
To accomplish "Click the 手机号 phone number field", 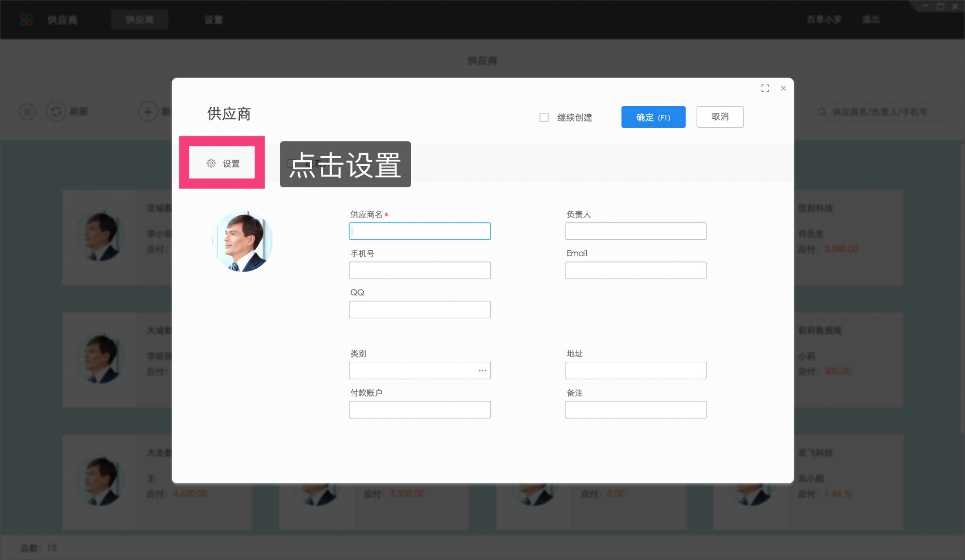I will tap(420, 270).
